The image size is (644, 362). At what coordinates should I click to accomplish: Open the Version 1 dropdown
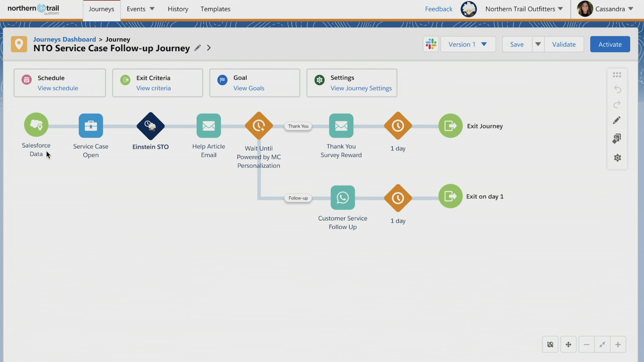click(x=468, y=44)
